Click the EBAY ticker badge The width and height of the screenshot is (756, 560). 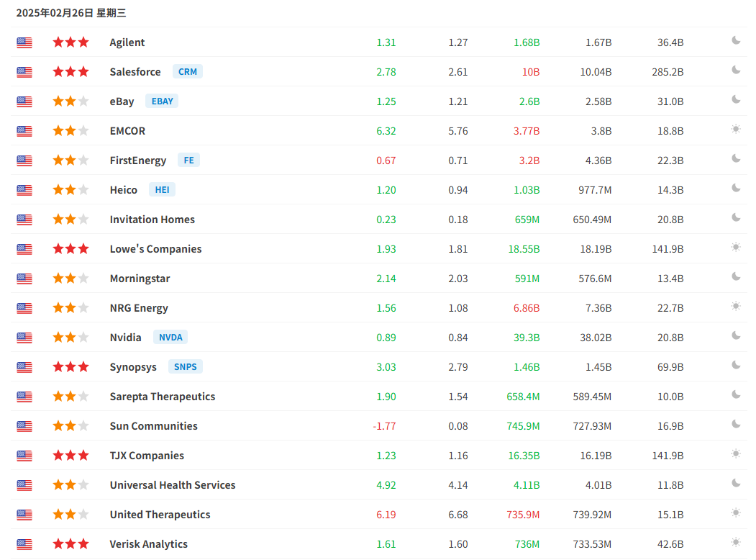[162, 101]
